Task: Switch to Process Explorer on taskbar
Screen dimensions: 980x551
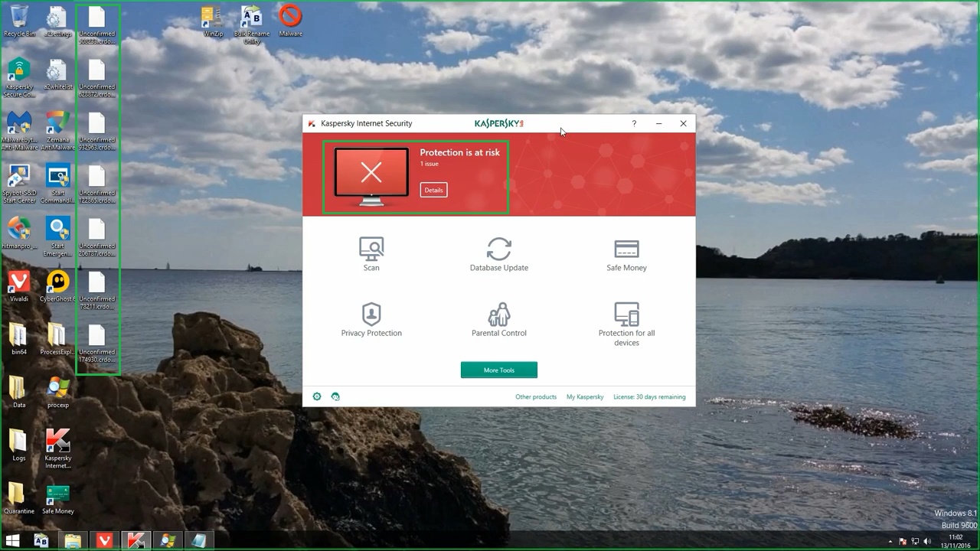Action: (167, 541)
